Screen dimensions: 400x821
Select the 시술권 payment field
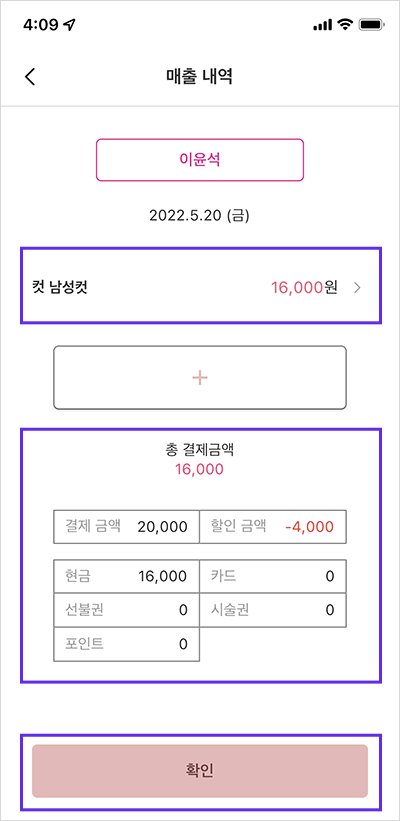pos(273,610)
